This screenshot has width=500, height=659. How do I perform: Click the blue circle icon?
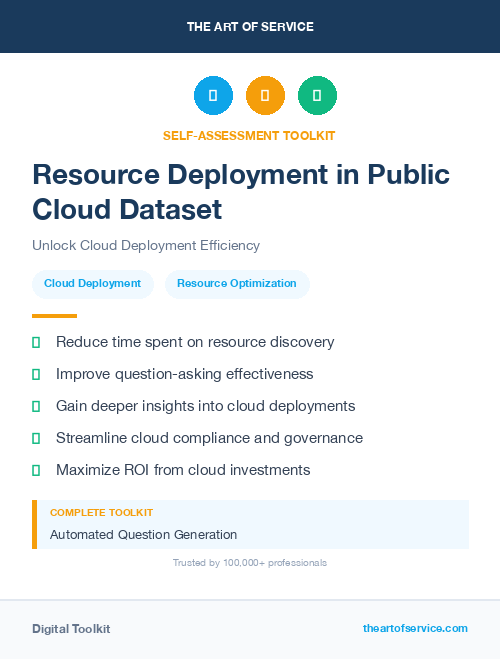coord(213,95)
